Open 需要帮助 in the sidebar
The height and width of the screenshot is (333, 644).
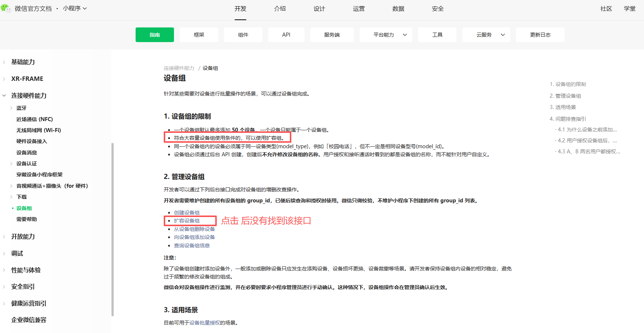pos(27,219)
